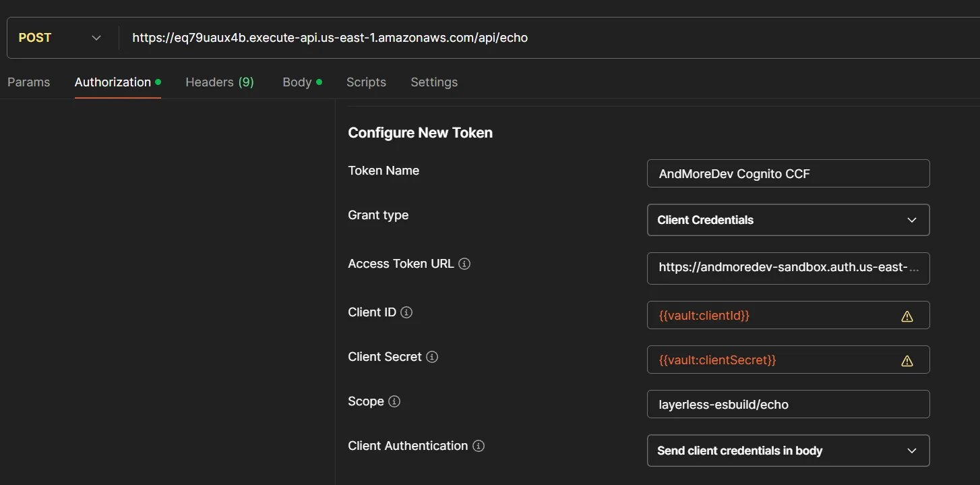Click the Client ID vault variable field
This screenshot has height=485, width=980.
[x=788, y=315]
